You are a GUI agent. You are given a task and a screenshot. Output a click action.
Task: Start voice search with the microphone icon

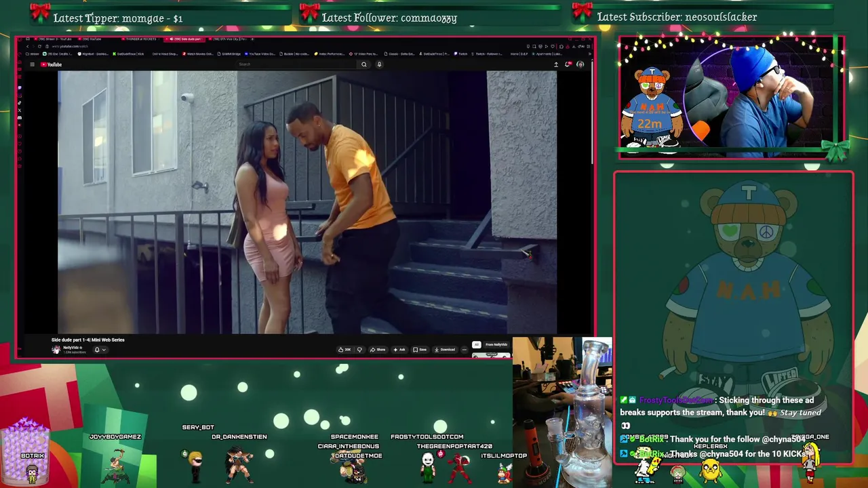pyautogui.click(x=379, y=64)
